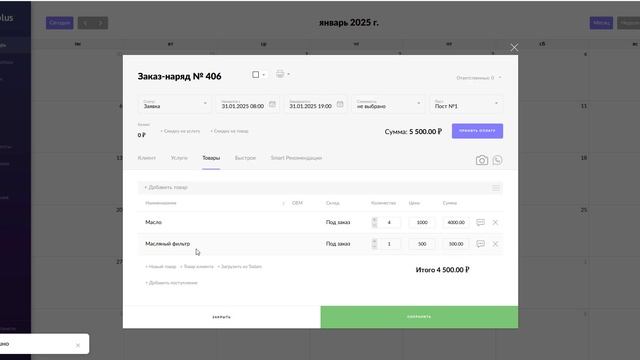
Task: Select Месяц view in background calendar
Action: (x=601, y=23)
